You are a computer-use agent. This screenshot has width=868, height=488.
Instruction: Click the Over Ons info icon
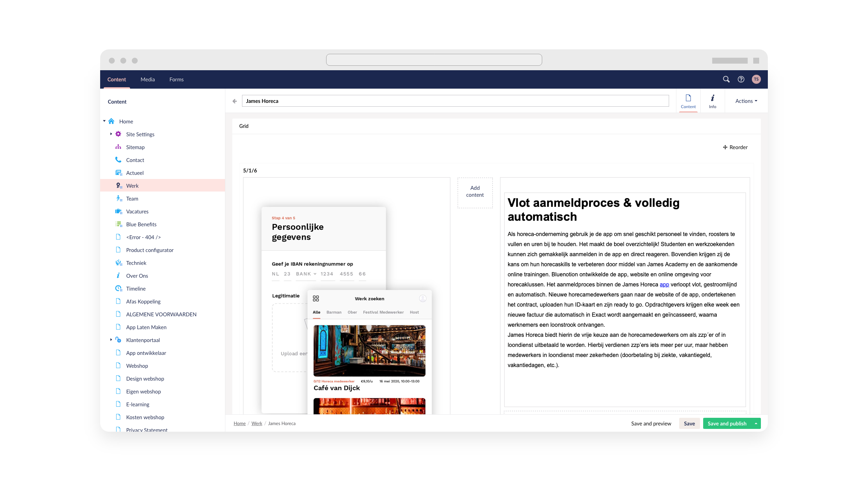(x=118, y=276)
